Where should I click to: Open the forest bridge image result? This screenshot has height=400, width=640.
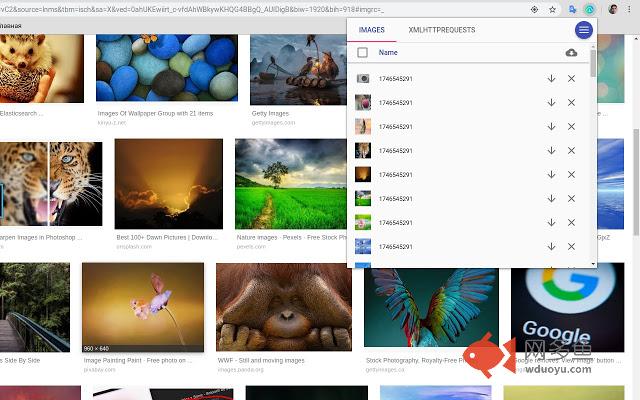pyautogui.click(x=35, y=307)
